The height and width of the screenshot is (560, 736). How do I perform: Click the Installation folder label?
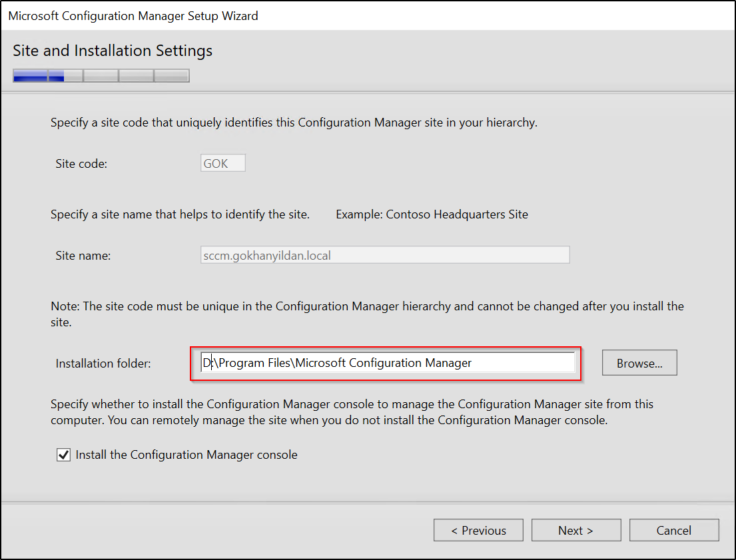point(103,364)
